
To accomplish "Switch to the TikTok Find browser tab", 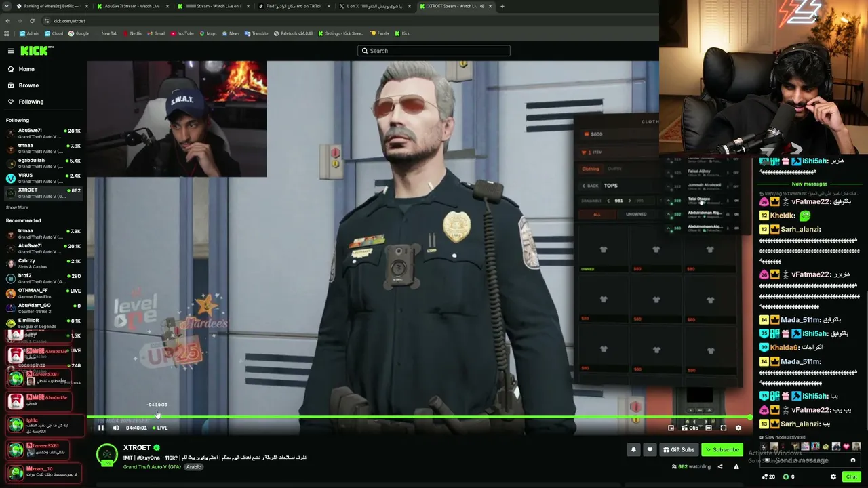I will coord(294,7).
